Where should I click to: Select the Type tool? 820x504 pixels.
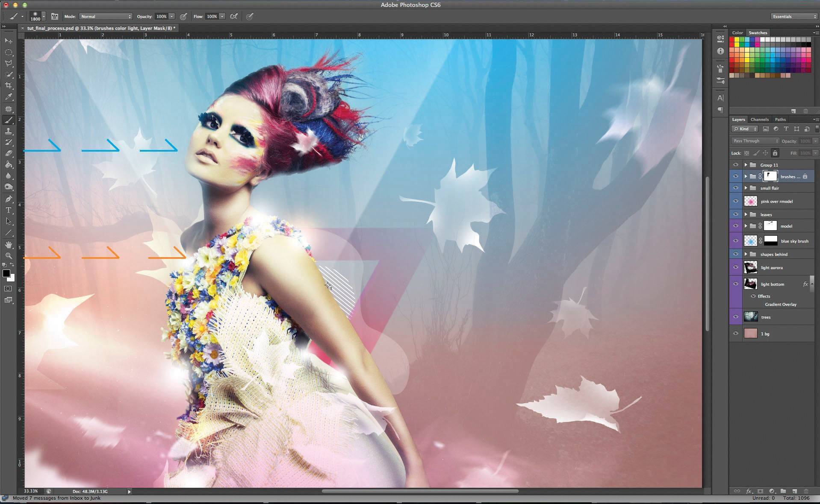9,210
